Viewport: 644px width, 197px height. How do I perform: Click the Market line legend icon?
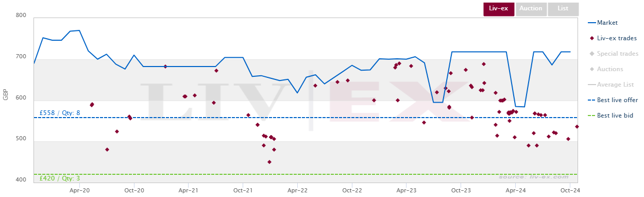pos(591,23)
